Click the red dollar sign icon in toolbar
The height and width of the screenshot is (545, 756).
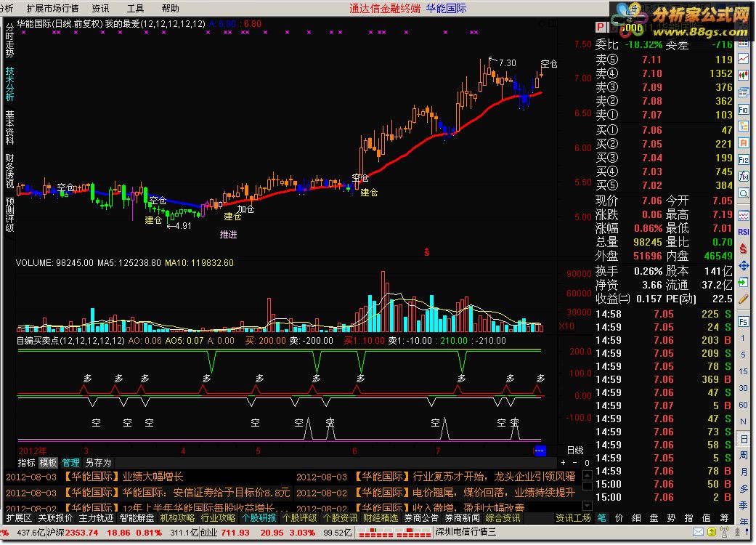tap(743, 249)
